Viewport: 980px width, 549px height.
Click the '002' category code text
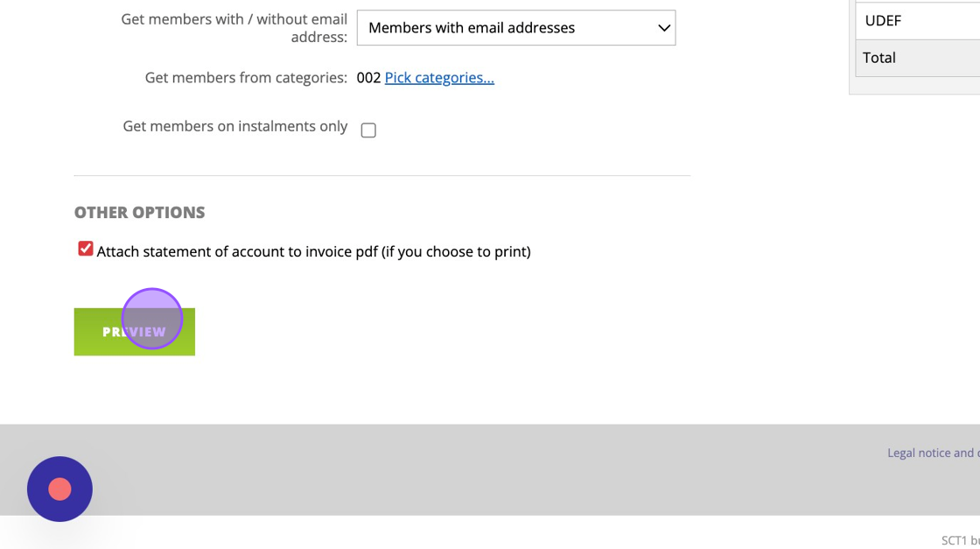[368, 78]
